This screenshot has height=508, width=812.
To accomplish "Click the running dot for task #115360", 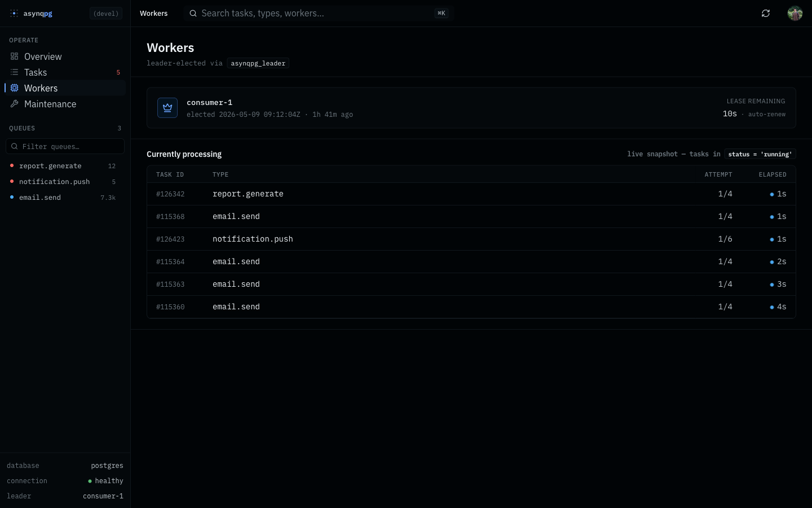I will tap(772, 307).
